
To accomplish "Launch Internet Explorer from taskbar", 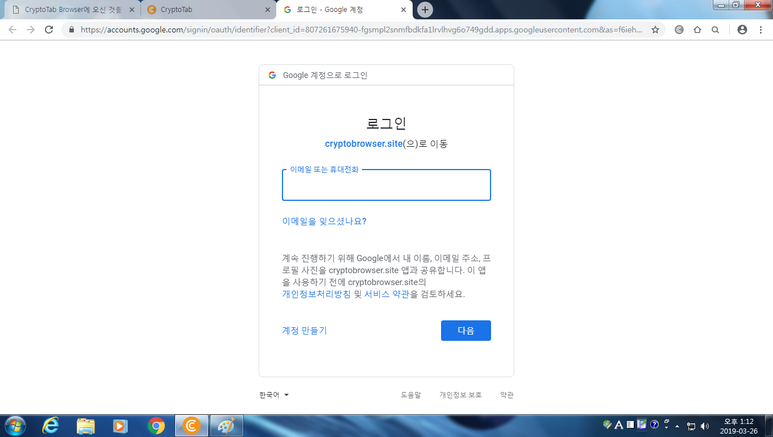I will coord(50,426).
